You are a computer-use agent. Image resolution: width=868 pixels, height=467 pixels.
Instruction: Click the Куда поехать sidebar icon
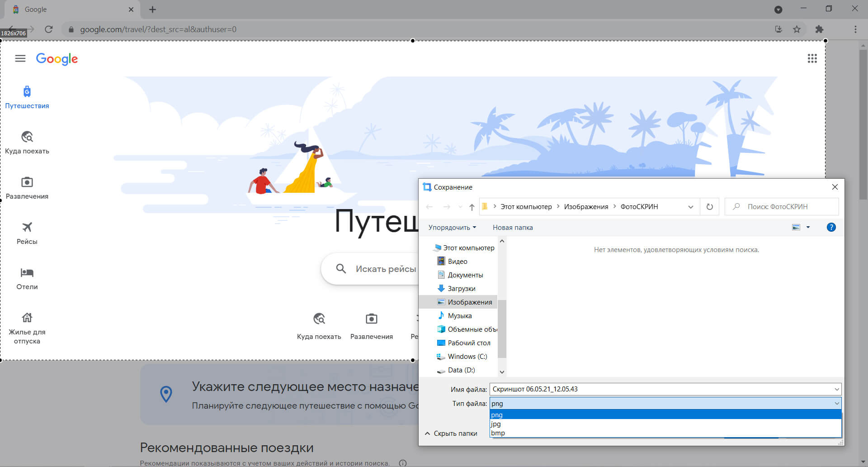27,137
